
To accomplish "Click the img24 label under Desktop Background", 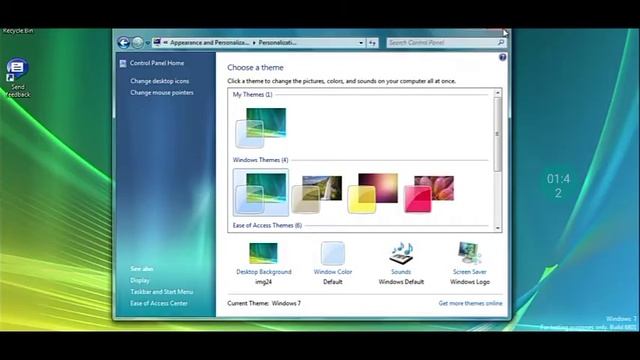I will click(264, 282).
